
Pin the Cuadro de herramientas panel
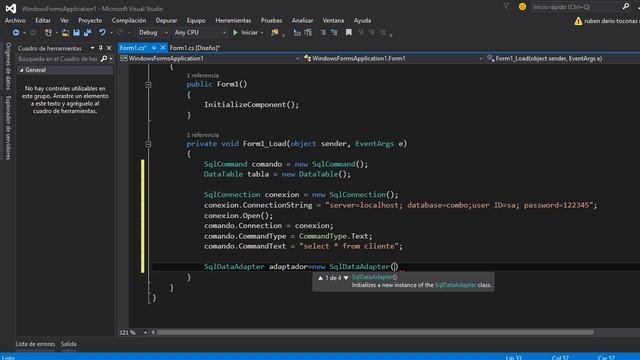point(101,48)
